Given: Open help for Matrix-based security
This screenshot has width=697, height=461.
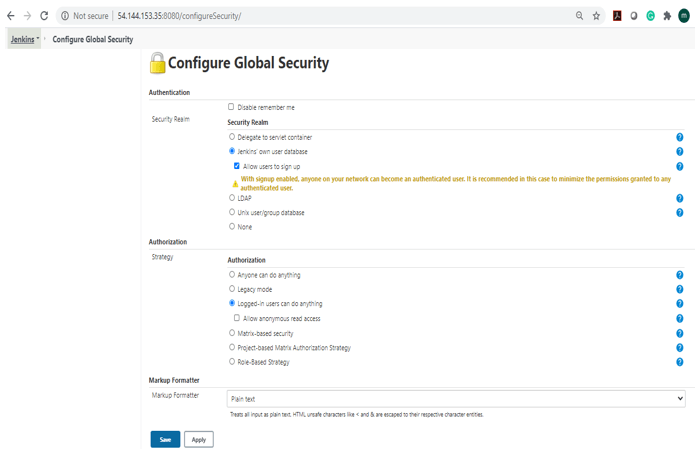Looking at the screenshot, I should coord(679,333).
